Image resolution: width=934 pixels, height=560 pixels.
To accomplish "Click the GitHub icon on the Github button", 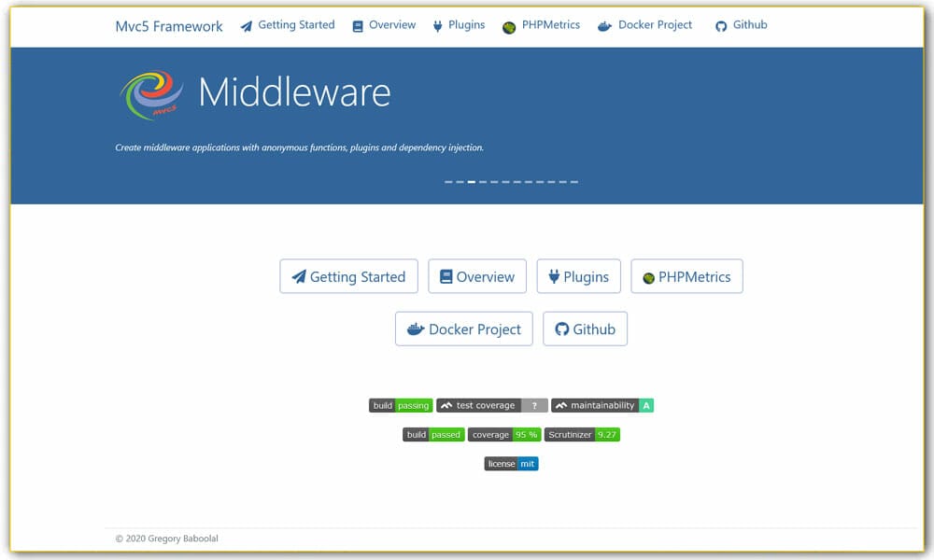I will (561, 329).
